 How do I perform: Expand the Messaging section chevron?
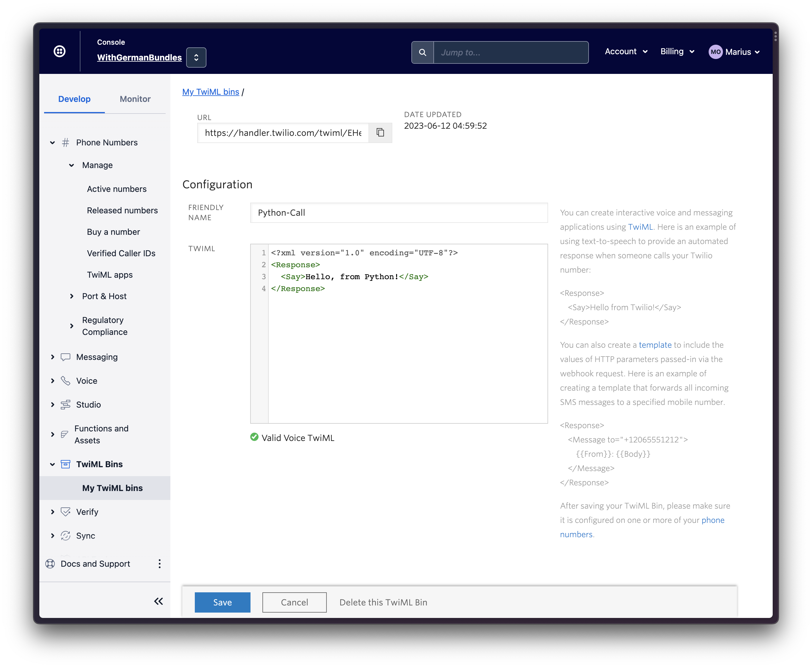click(53, 357)
